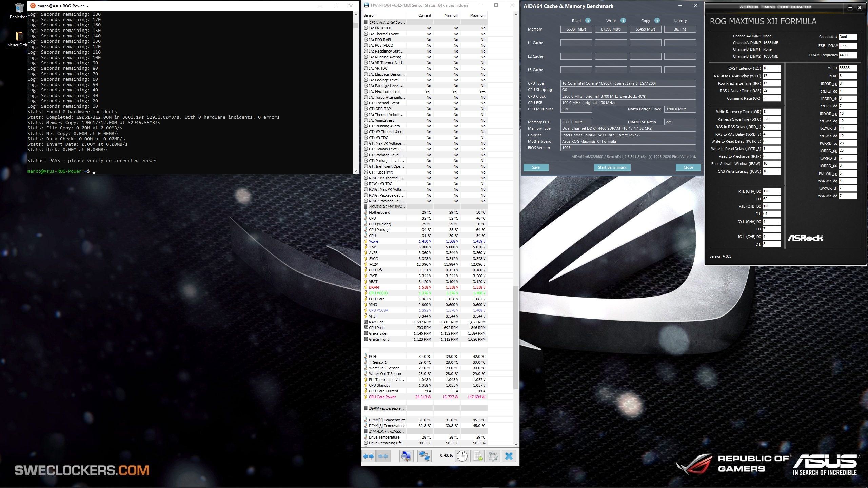This screenshot has height=488, width=868.
Task: Click the tREFI value field in ASRock configurator
Action: tap(848, 68)
